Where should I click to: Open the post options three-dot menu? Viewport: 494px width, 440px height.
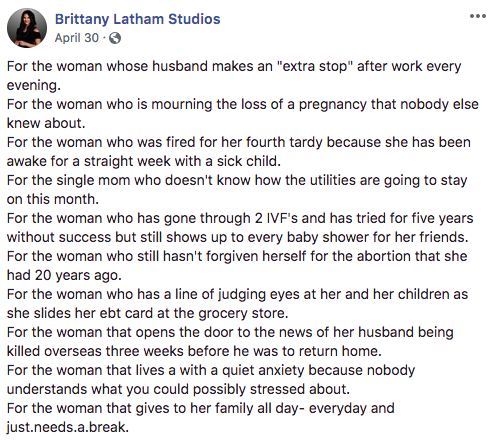click(478, 16)
